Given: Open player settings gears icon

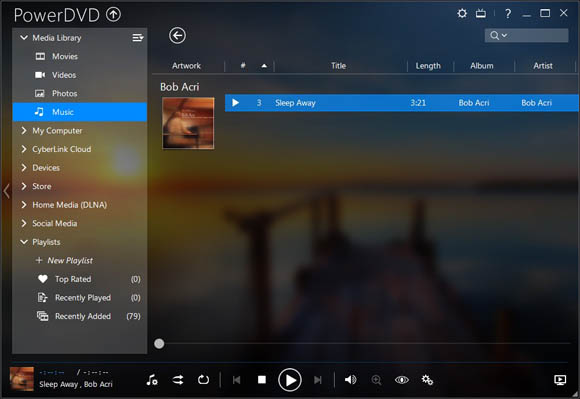Looking at the screenshot, I should 427,380.
